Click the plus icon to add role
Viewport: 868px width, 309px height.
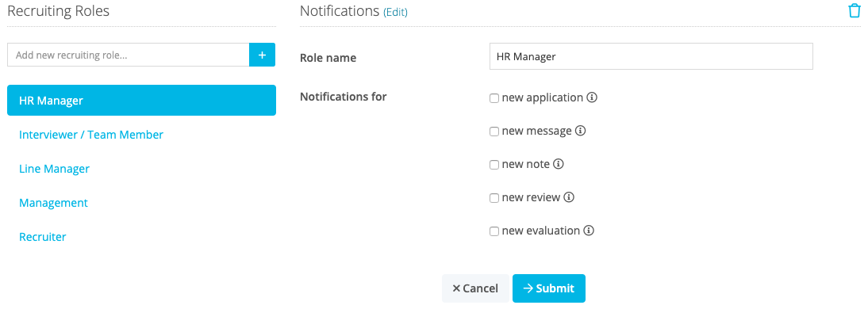pyautogui.click(x=263, y=55)
